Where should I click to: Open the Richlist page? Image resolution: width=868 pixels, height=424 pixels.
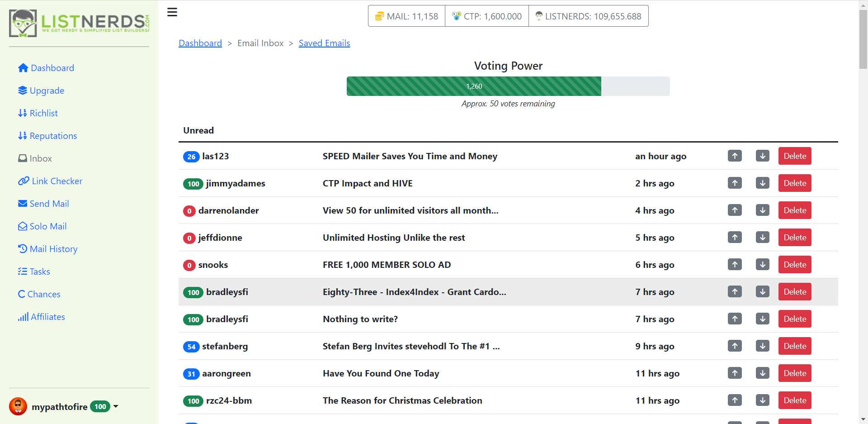[x=38, y=113]
